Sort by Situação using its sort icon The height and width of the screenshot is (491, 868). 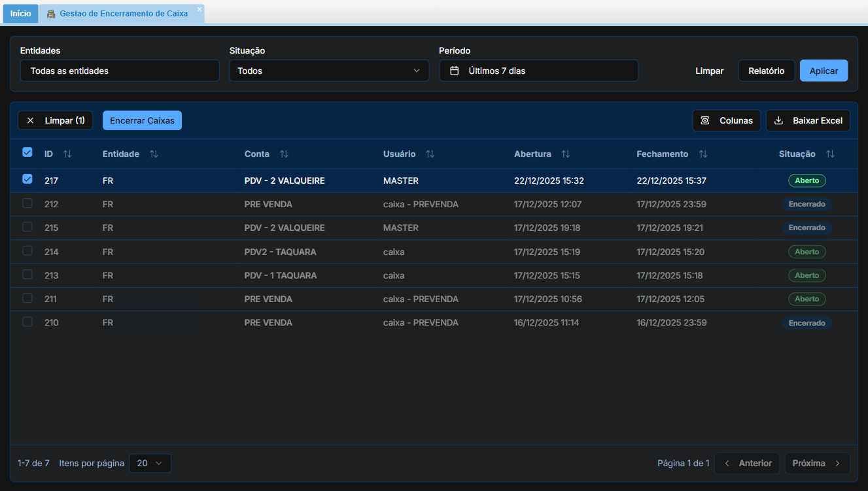(x=830, y=154)
